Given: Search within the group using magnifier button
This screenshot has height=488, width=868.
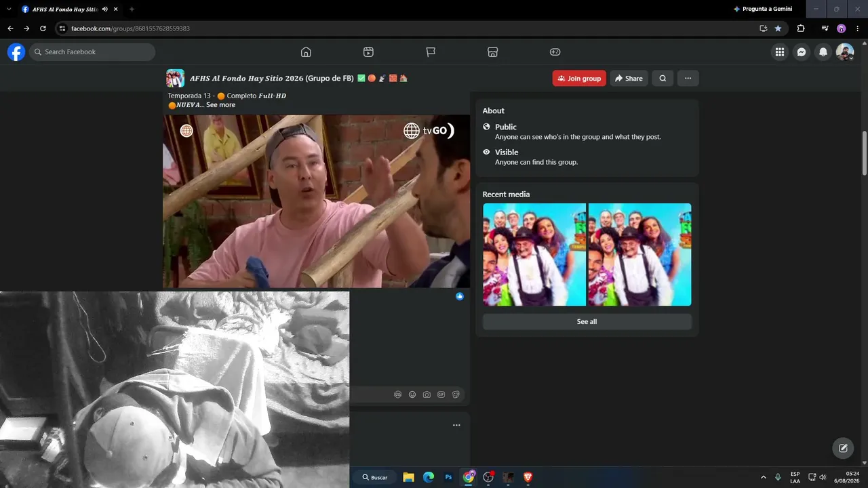Looking at the screenshot, I should [x=663, y=79].
